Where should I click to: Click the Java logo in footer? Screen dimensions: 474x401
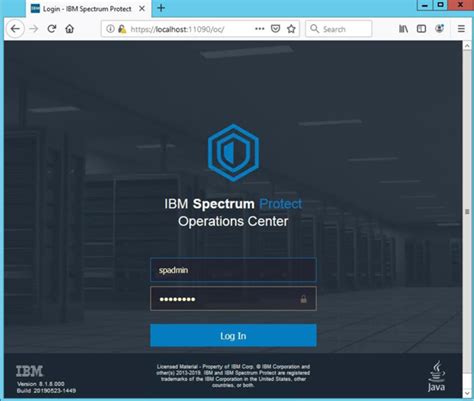pos(436,376)
